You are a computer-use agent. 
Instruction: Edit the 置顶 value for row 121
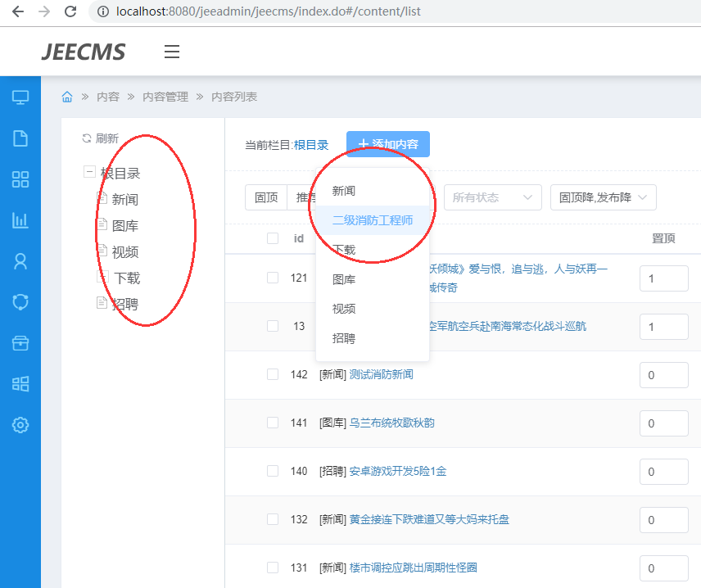[x=664, y=278]
